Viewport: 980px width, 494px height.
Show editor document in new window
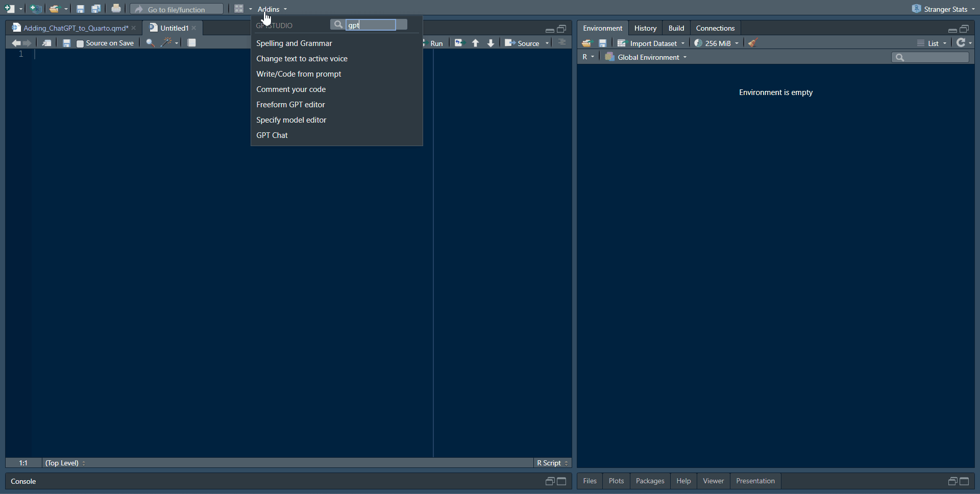46,43
